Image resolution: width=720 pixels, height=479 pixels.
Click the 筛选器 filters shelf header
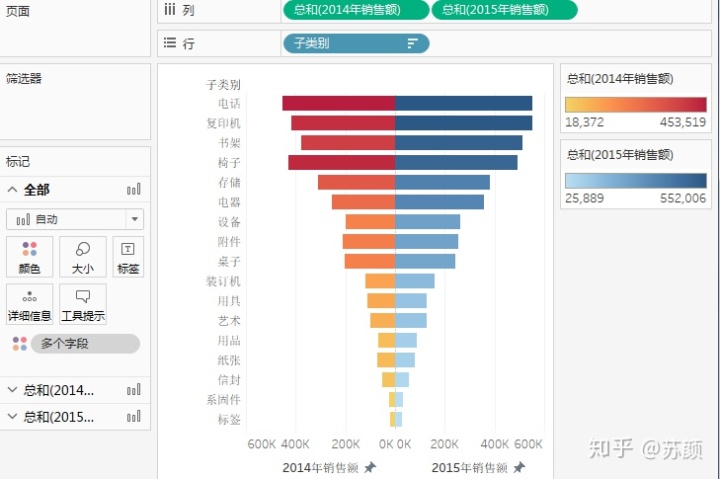click(24, 79)
